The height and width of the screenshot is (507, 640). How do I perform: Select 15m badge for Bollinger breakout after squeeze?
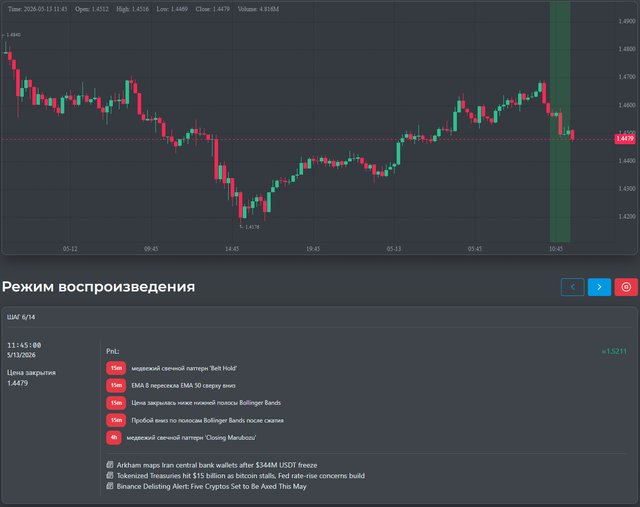click(116, 420)
